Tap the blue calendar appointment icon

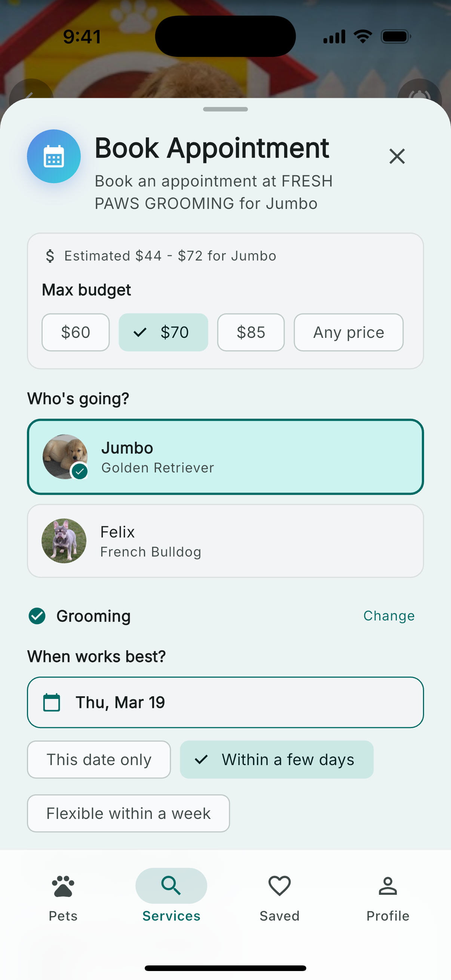[x=53, y=156]
